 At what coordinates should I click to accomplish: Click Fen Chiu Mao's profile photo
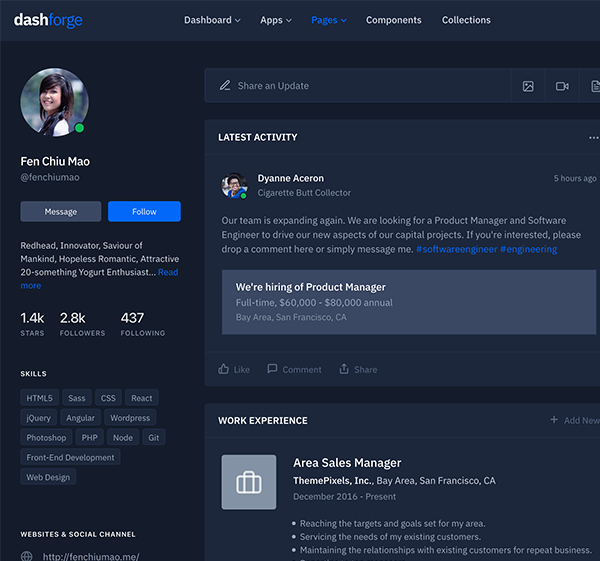click(54, 102)
